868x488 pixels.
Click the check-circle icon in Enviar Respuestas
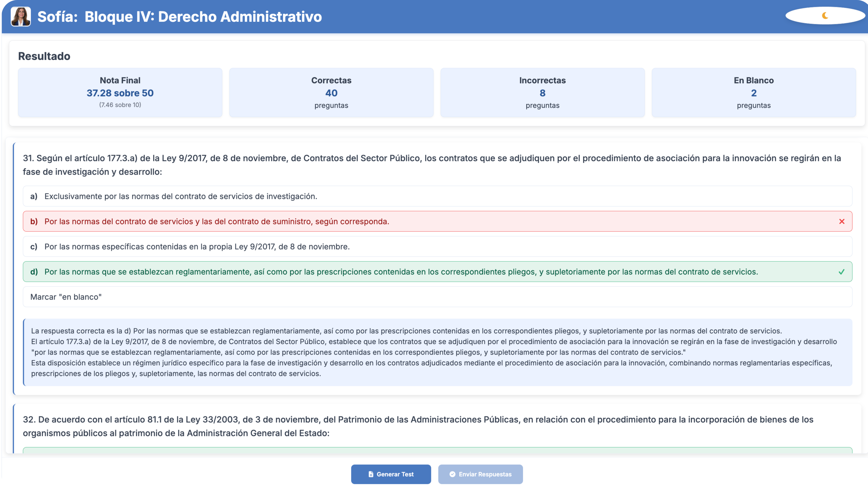pos(452,474)
